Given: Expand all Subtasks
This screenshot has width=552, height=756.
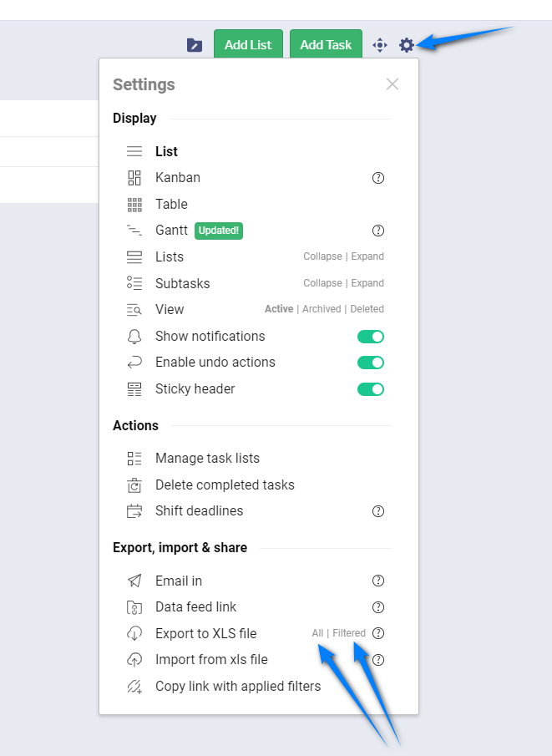Looking at the screenshot, I should 367,283.
